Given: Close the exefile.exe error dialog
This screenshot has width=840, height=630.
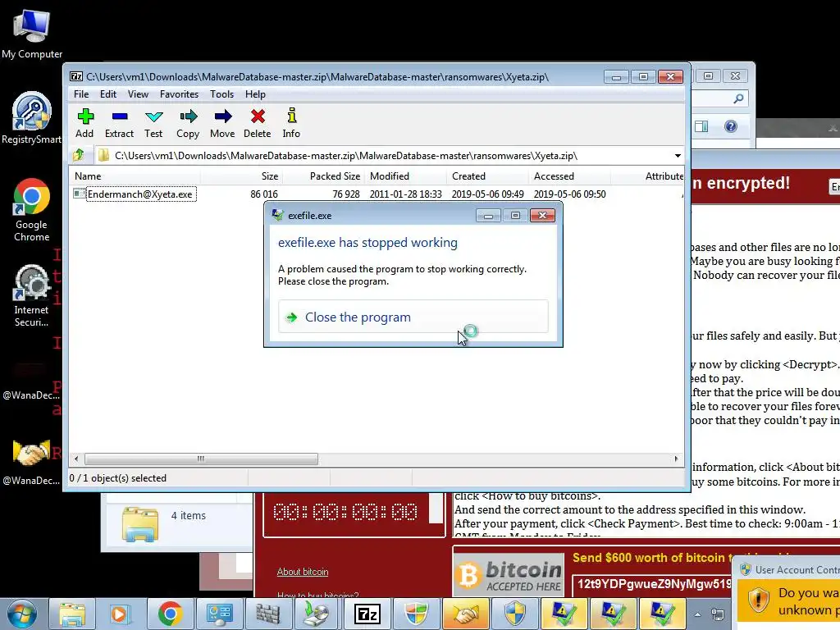Looking at the screenshot, I should click(x=542, y=216).
